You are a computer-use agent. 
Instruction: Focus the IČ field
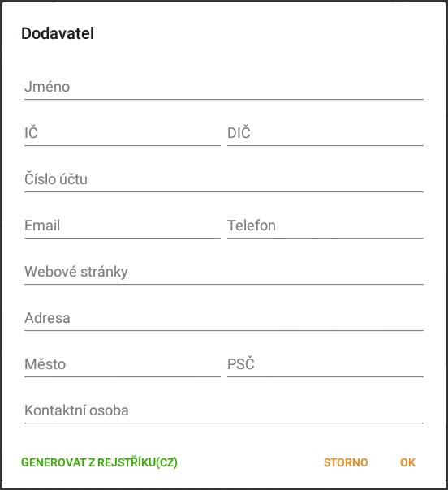point(123,133)
